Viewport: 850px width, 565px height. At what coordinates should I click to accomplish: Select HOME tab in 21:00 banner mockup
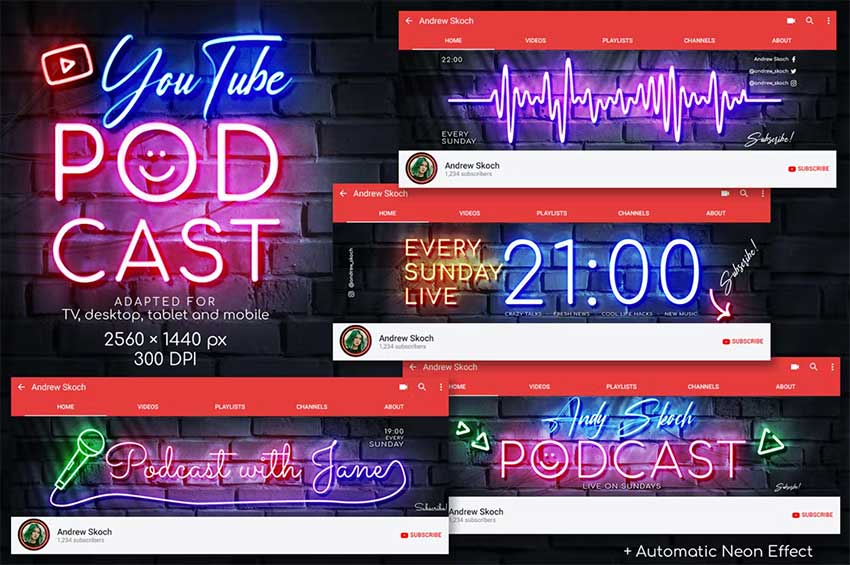(388, 213)
